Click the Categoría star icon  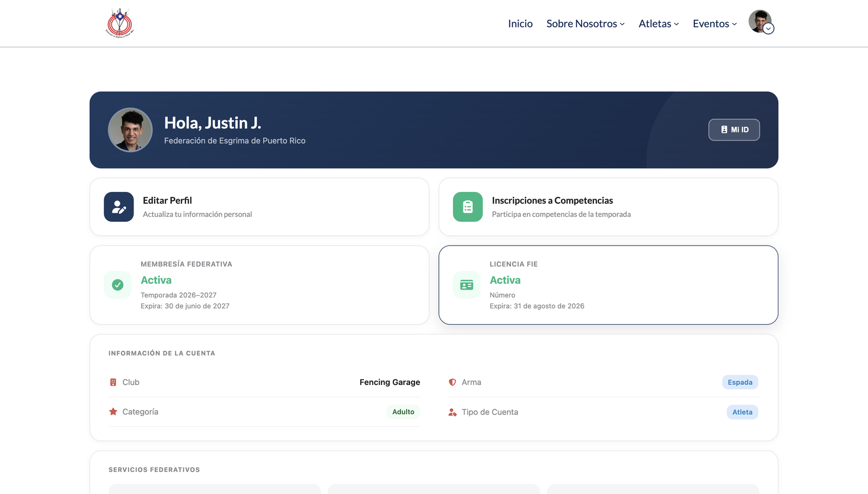pos(113,412)
